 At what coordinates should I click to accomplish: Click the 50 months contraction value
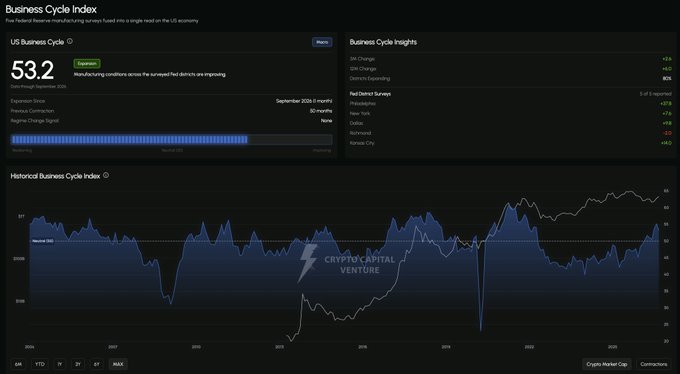(x=321, y=111)
